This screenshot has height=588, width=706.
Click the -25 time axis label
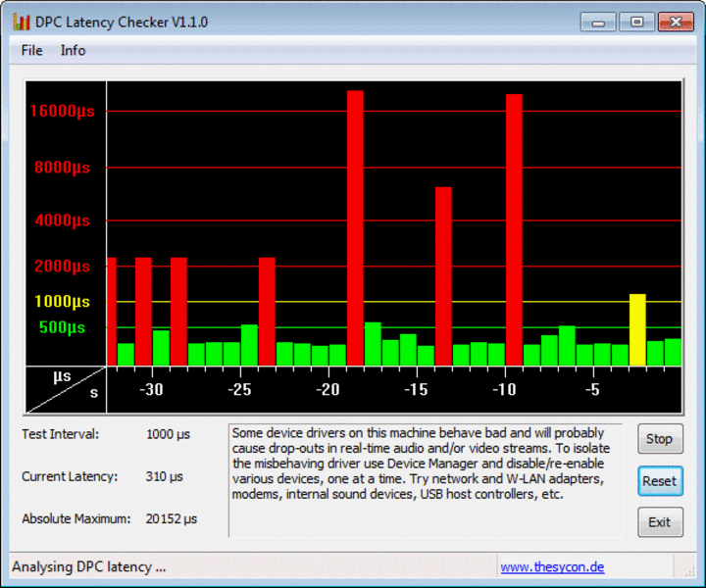pos(239,390)
